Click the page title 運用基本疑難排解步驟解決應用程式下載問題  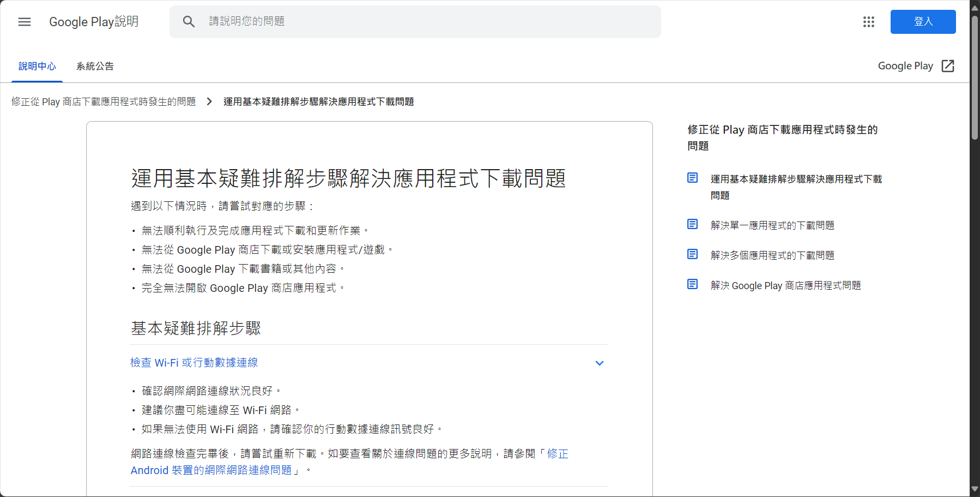(x=349, y=178)
